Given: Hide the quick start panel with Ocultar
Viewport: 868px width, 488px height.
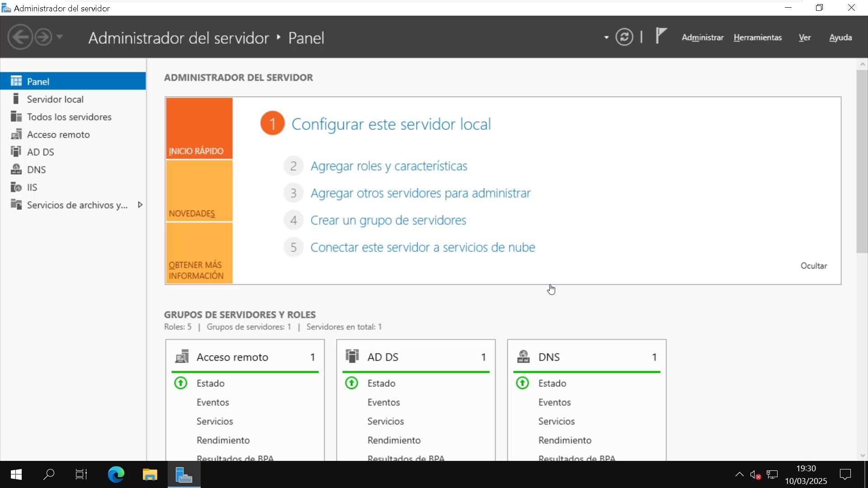Looking at the screenshot, I should coord(813,266).
